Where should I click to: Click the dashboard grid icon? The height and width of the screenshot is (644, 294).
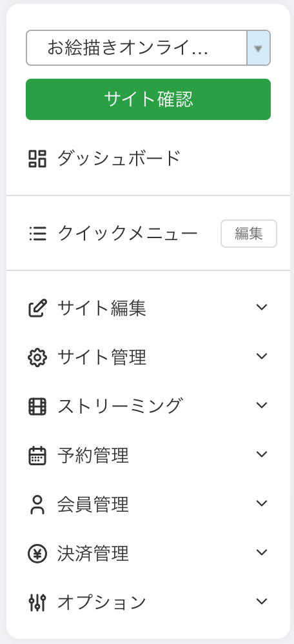37,159
